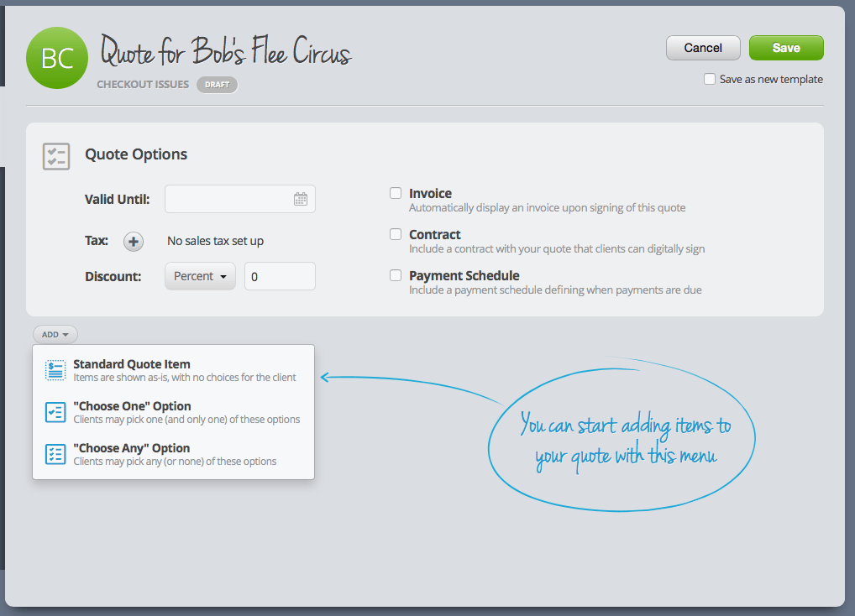This screenshot has width=855, height=616.
Task: Toggle Save as new template checkbox
Action: tap(710, 79)
